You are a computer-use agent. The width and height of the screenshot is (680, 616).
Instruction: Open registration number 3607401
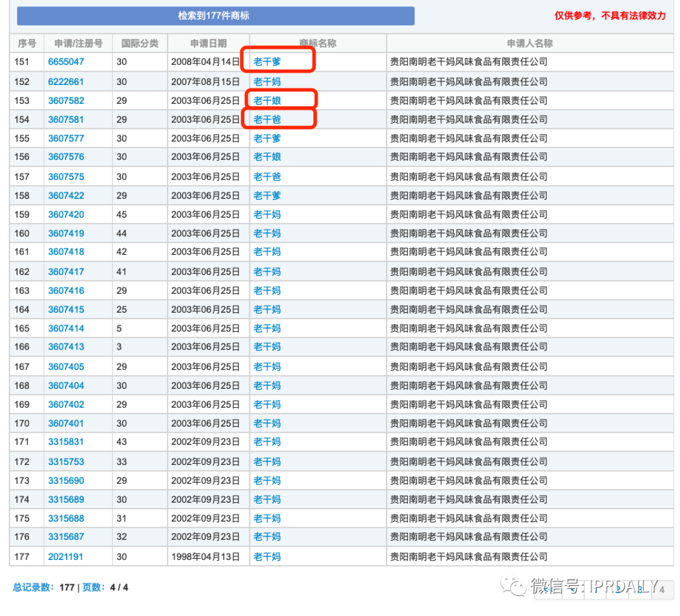pyautogui.click(x=66, y=423)
